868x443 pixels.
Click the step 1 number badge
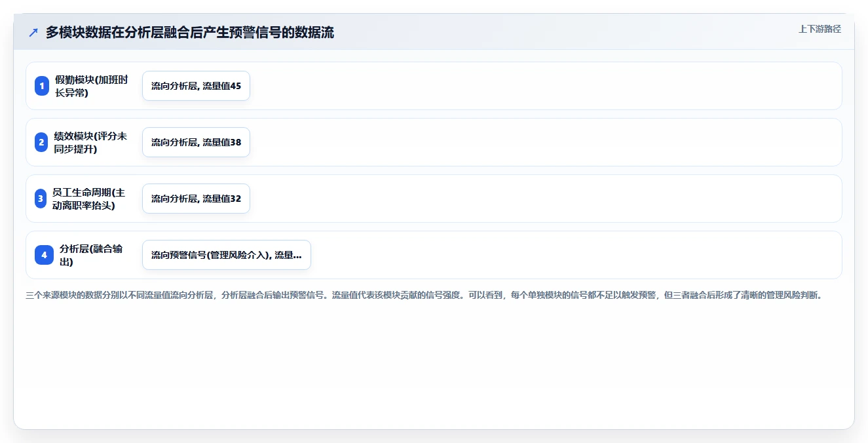pos(42,86)
